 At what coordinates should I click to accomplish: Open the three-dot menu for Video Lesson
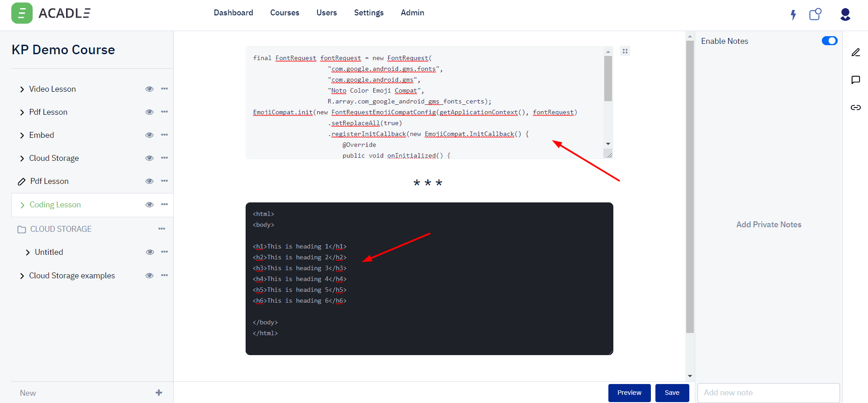pyautogui.click(x=164, y=89)
